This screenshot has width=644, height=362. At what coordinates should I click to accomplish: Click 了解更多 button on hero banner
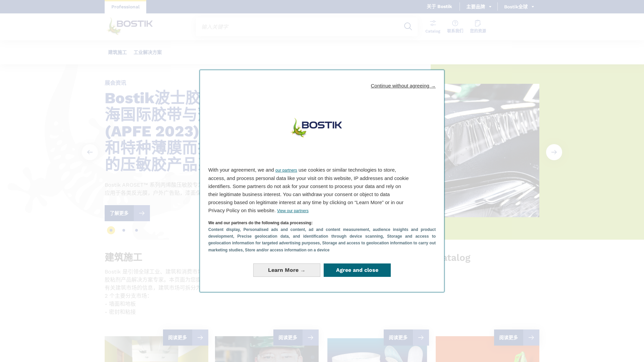(x=127, y=213)
